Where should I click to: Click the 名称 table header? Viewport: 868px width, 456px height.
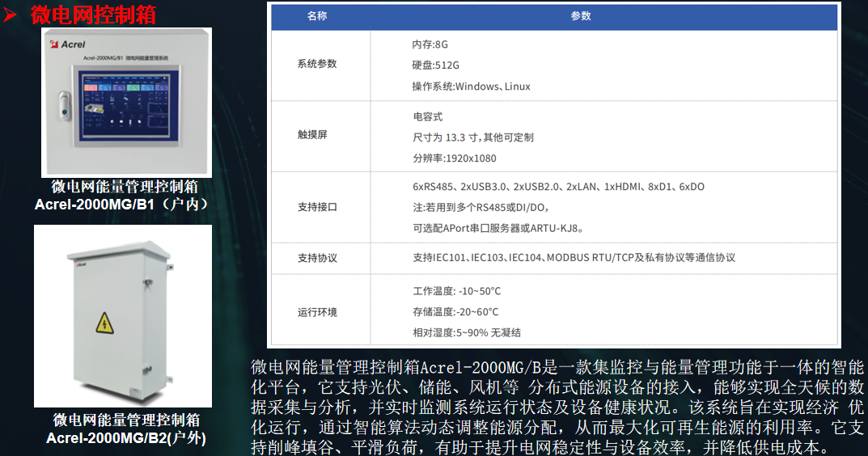[x=316, y=16]
